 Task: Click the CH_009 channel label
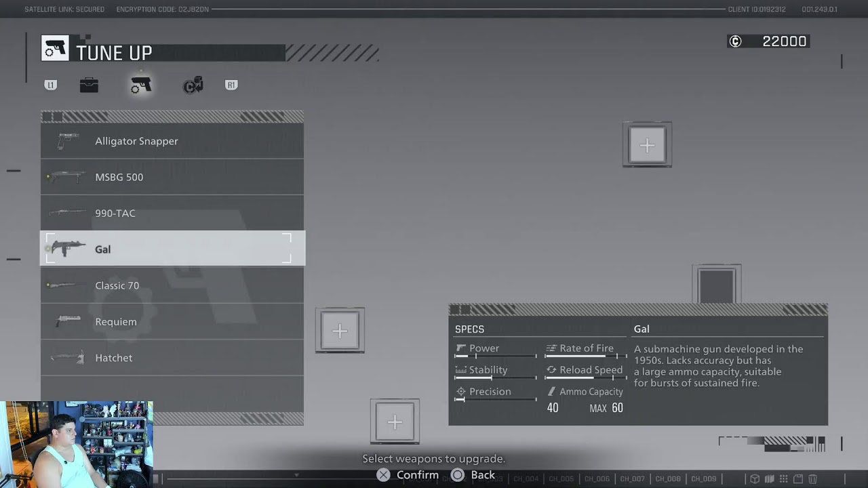point(703,479)
